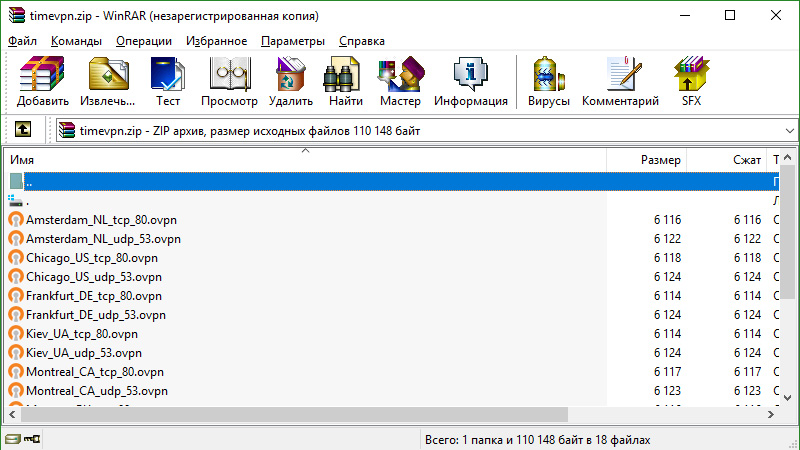Open the Параметры menu
The width and height of the screenshot is (800, 450).
click(292, 41)
